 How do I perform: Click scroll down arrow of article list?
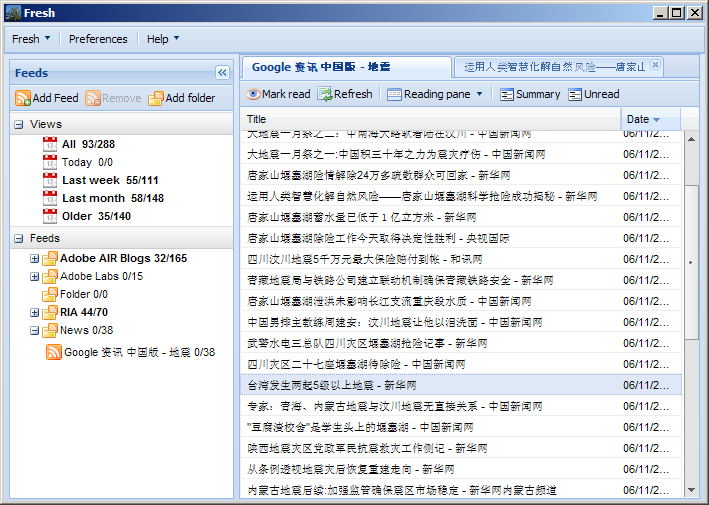(691, 491)
